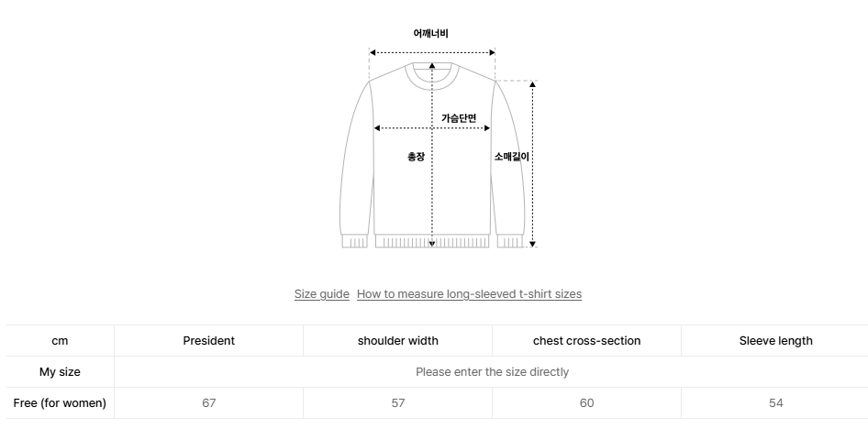Click the 가슴단면 chest label on the diagram
This screenshot has width=868, height=429.
[459, 117]
